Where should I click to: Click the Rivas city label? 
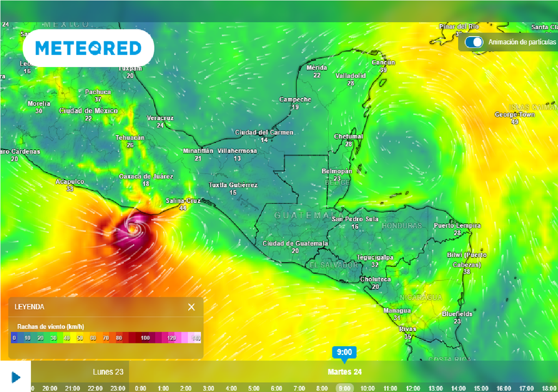[x=407, y=329]
